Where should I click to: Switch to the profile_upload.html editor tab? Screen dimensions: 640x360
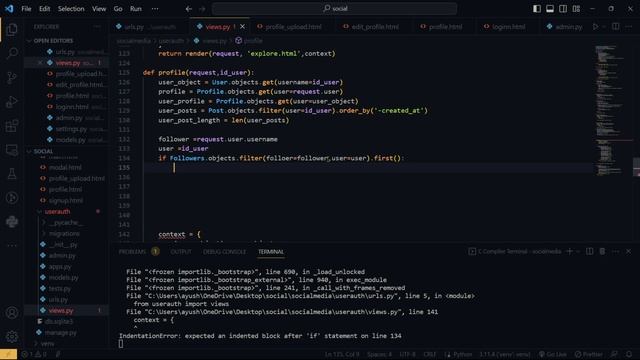(293, 27)
